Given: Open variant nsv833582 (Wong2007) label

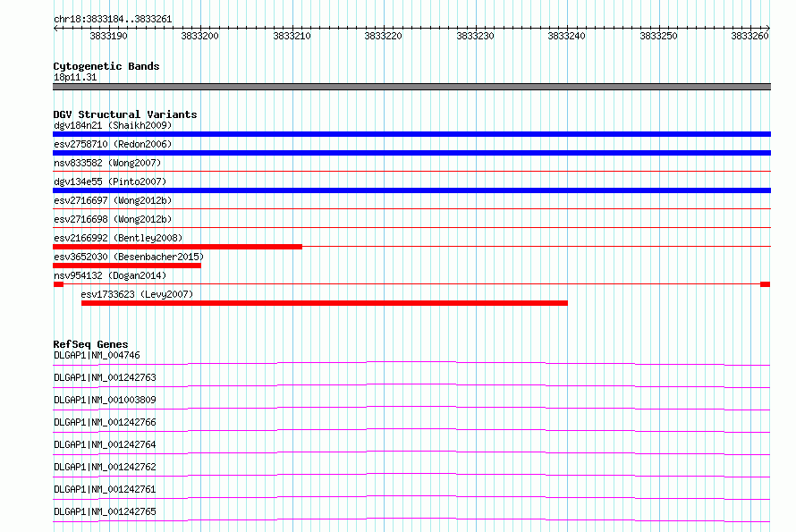Looking at the screenshot, I should 107,163.
